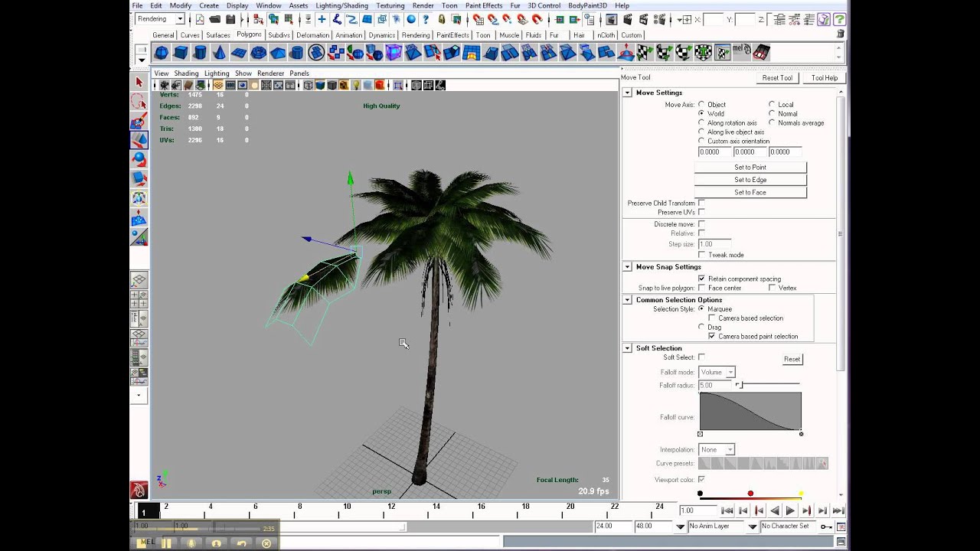Image resolution: width=980 pixels, height=551 pixels.
Task: Open the Falloff mode Volume dropdown
Action: 717,372
